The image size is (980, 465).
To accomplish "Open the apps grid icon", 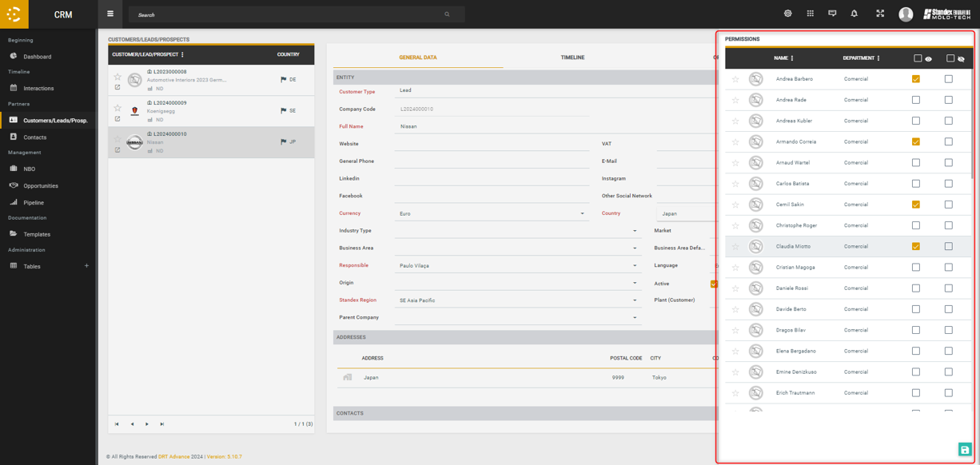I will click(810, 14).
